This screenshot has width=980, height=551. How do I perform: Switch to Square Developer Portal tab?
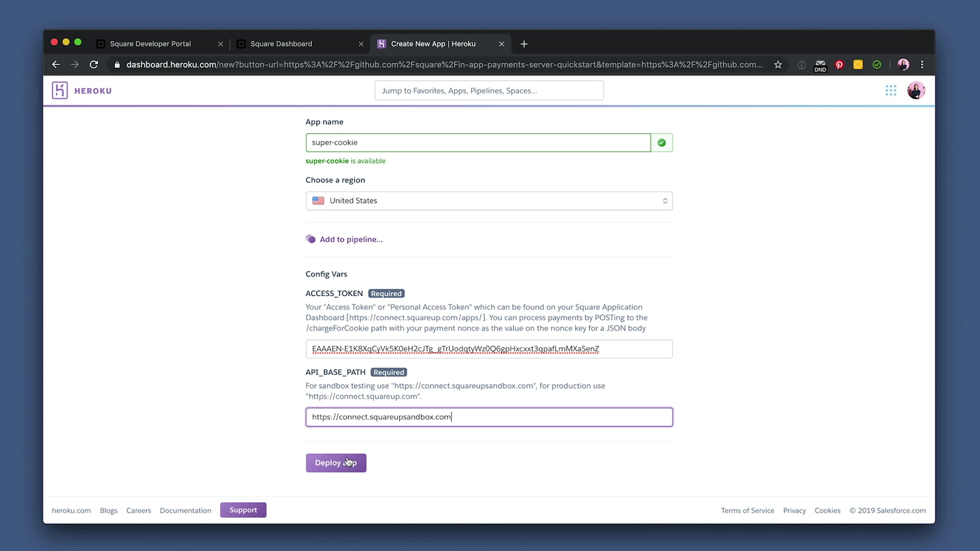pyautogui.click(x=151, y=44)
